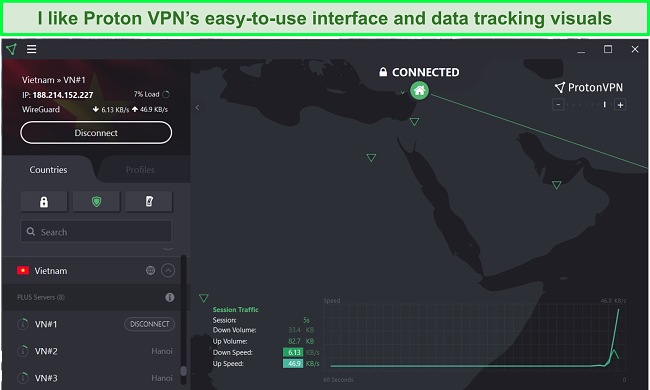
Task: Click the Down Speed 6.13 value
Action: coord(293,352)
